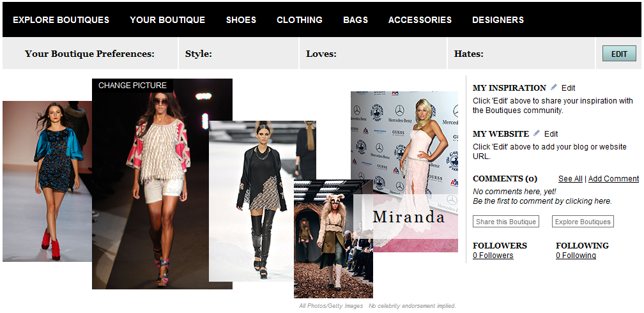Click pencil icon next to My Inspiration
This screenshot has height=313, width=644.
[x=554, y=88]
